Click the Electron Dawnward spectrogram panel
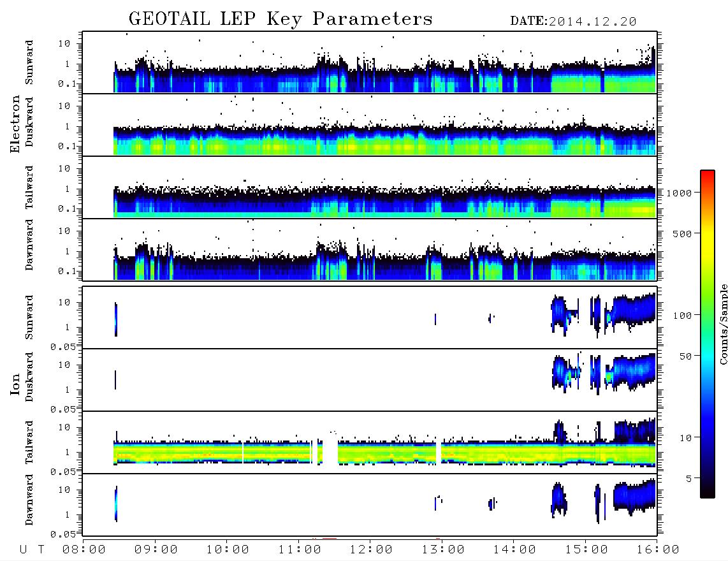The image size is (728, 561). pyautogui.click(x=370, y=250)
